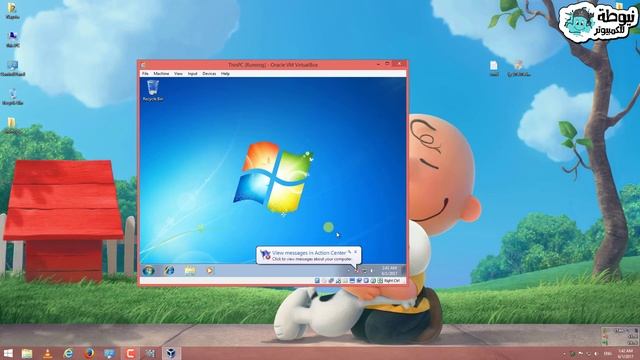Show hidden icons arrow in Windows 7 guest tray
Screen dimensions: 640x360
click(x=349, y=270)
